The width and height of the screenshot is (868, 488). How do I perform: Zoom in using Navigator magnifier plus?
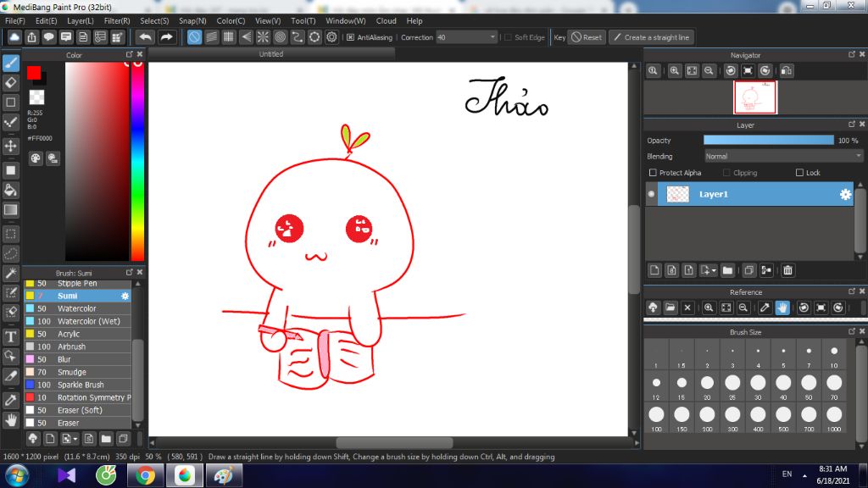click(x=674, y=71)
